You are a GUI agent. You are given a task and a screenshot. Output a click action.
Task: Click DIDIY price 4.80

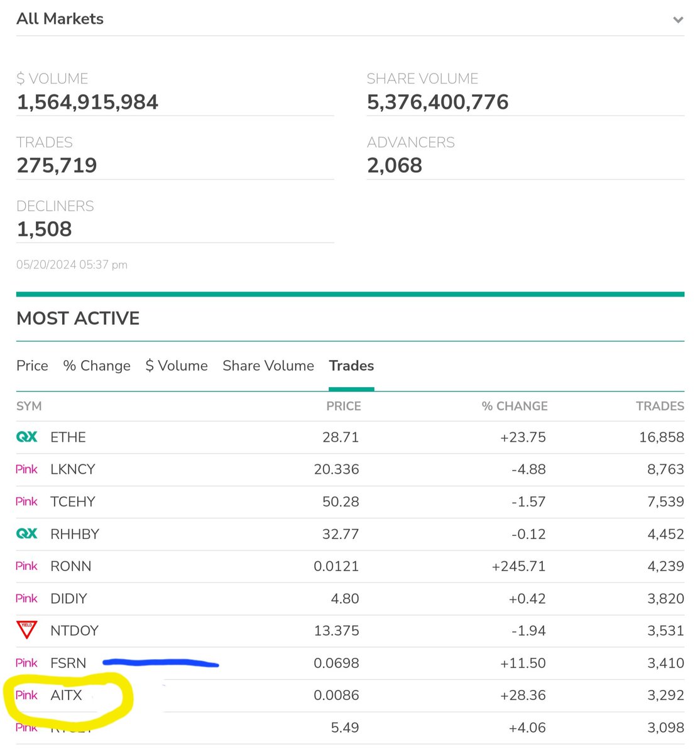click(345, 599)
